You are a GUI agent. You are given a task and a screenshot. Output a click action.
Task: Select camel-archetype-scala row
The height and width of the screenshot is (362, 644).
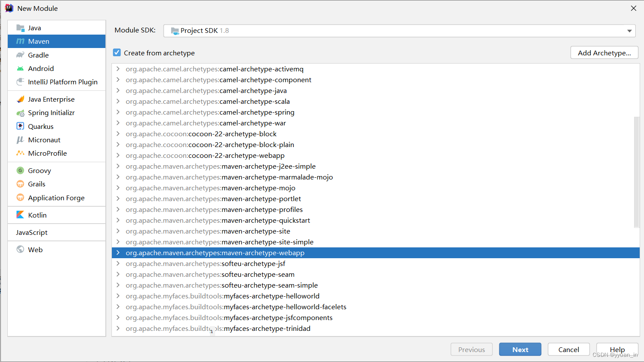click(x=375, y=101)
